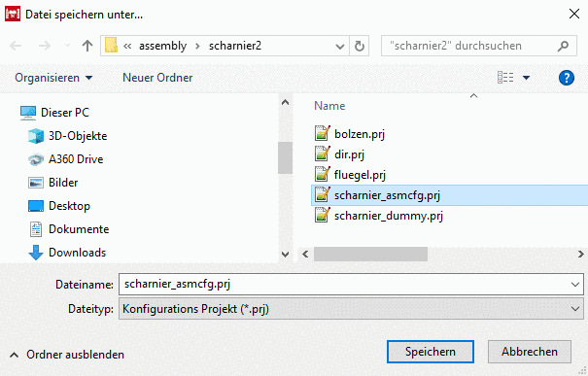Screen dimensions: 588x376
Task: Select the file dir.prj
Action: point(349,154)
